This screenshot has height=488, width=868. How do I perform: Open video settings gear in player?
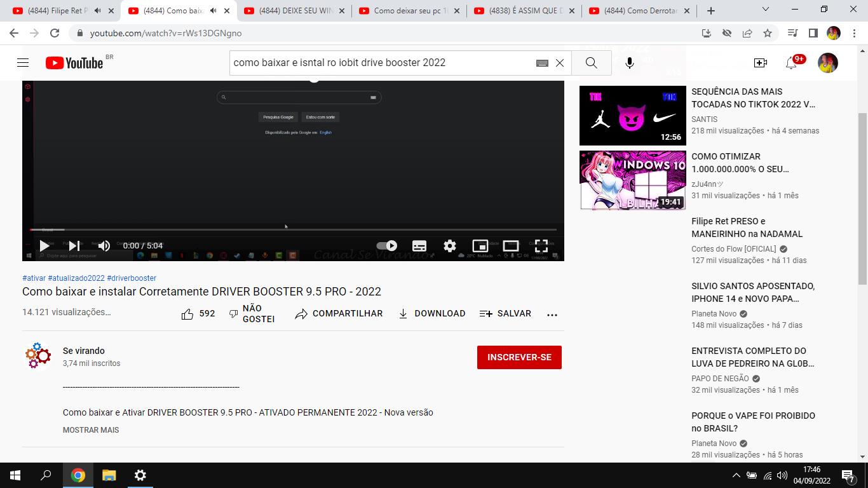[450, 246]
